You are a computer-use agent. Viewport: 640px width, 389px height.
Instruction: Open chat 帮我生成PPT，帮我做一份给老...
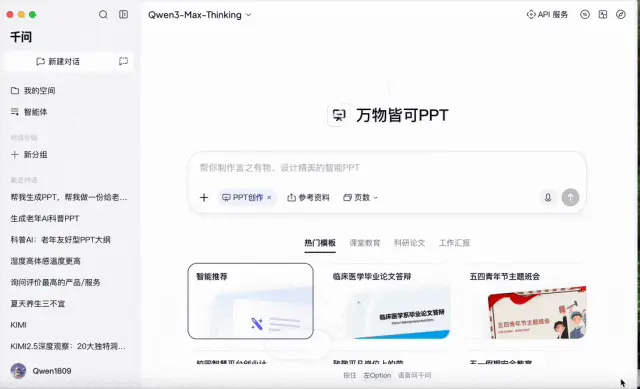click(69, 198)
